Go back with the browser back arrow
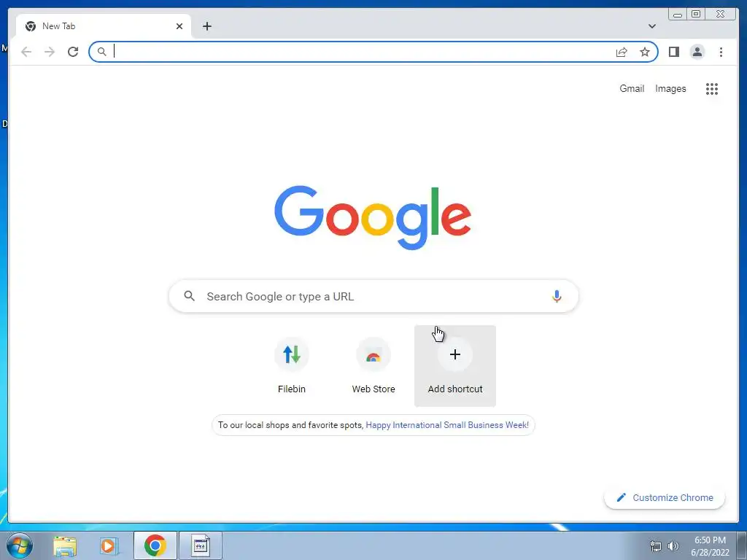The image size is (747, 560). 26,52
